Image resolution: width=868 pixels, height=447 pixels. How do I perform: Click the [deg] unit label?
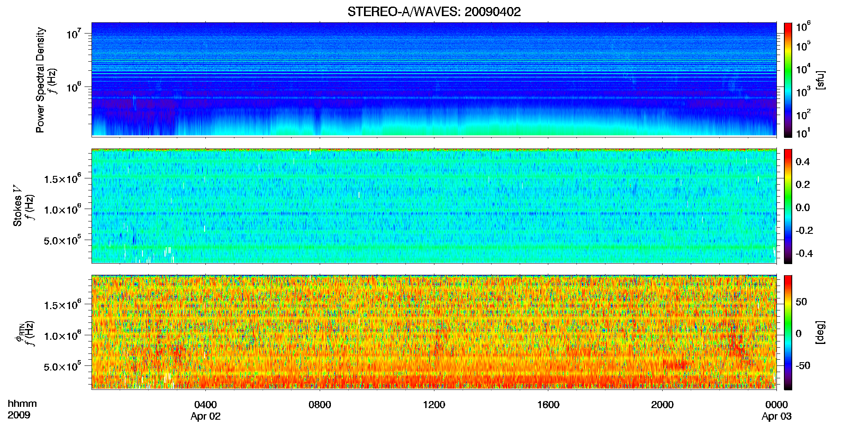pyautogui.click(x=820, y=332)
